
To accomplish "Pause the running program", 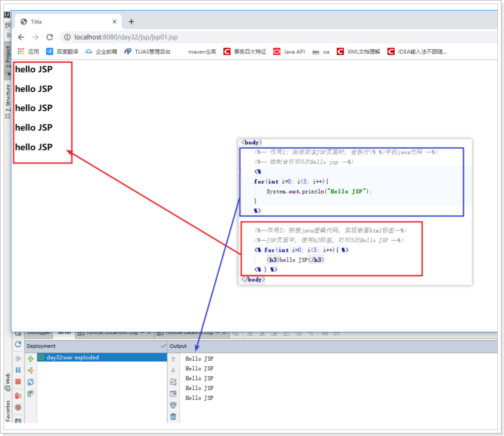I will coord(18,370).
